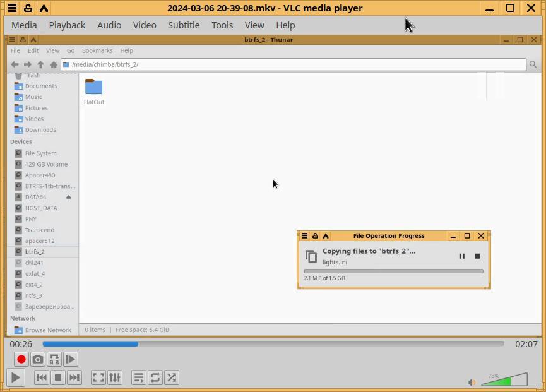Select apacer512 device in sidebar
Screen dimensions: 546x392
(x=40, y=241)
